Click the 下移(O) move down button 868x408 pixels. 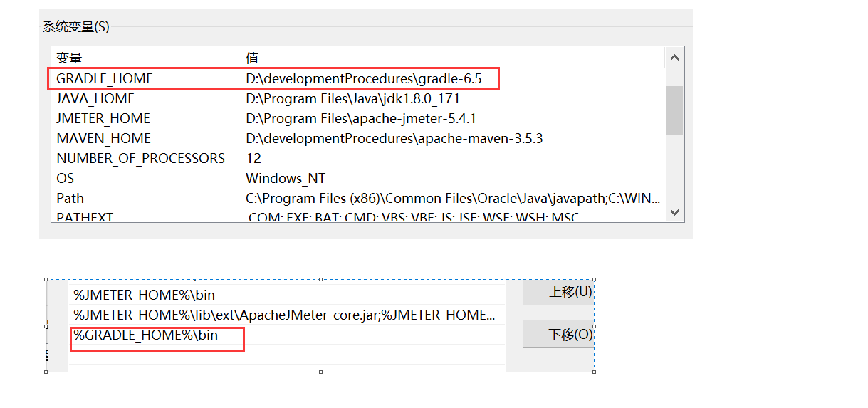559,334
